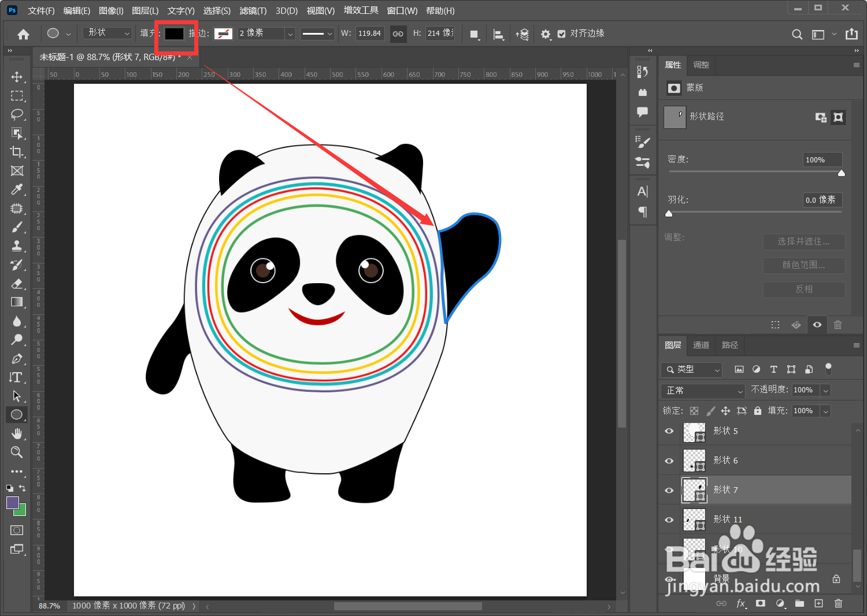Open shape settings gear icon
867x616 pixels.
545,34
